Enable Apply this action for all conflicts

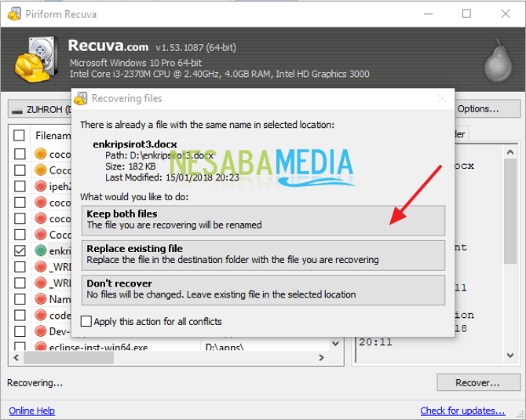click(86, 321)
